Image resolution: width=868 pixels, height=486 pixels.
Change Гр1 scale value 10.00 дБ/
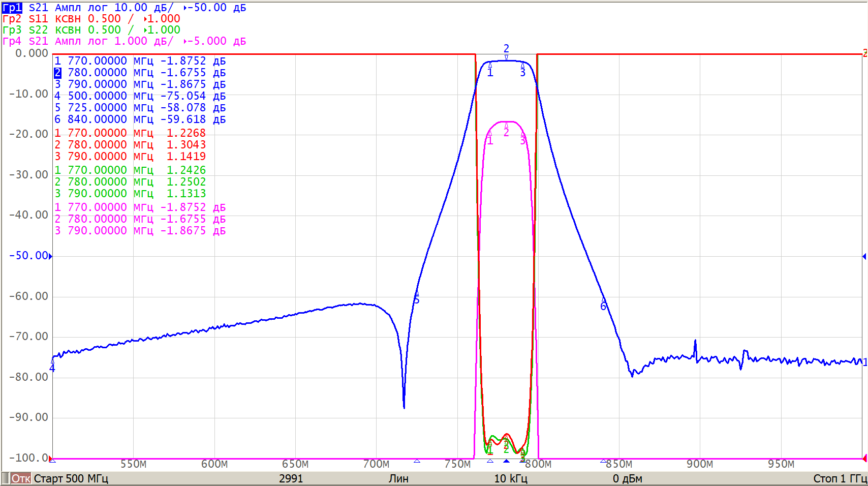143,8
